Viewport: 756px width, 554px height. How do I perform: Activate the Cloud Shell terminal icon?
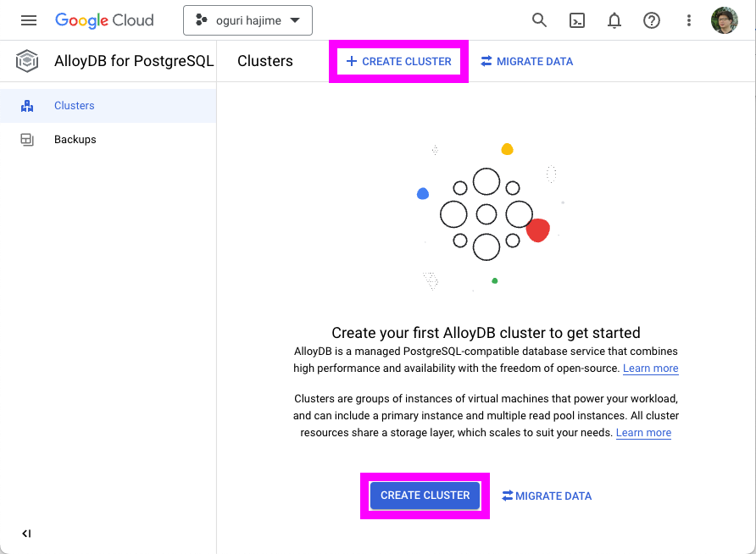(577, 19)
